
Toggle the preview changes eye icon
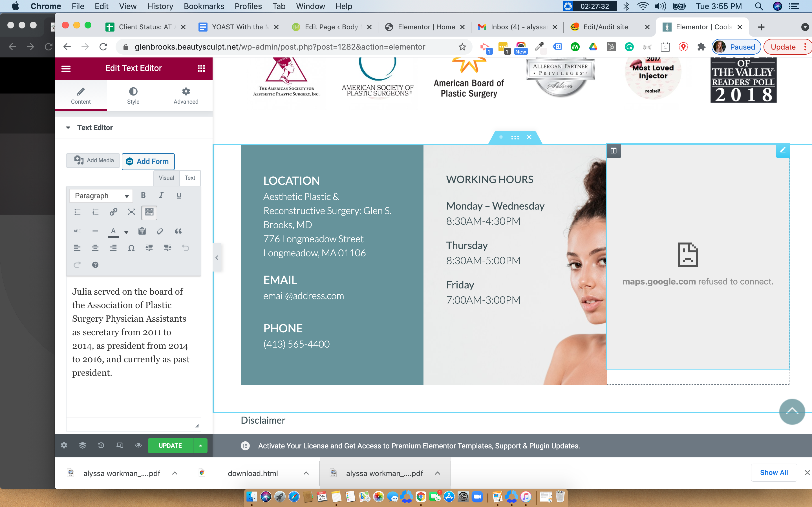point(138,445)
